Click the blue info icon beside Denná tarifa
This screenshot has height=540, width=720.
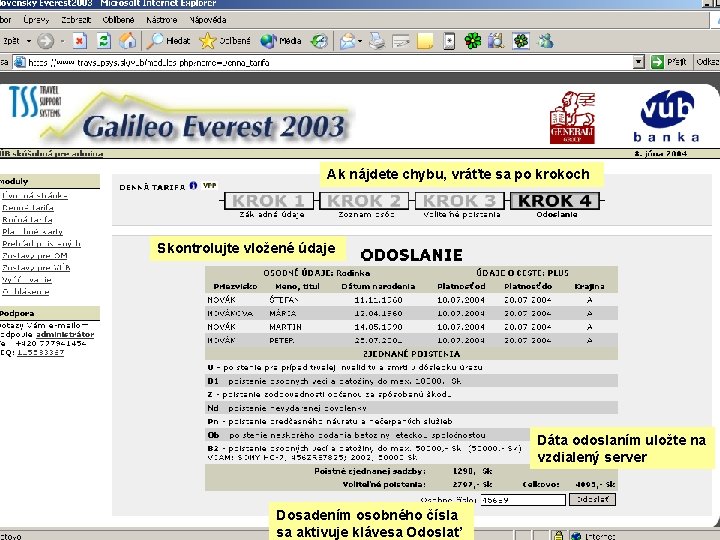(x=193, y=186)
